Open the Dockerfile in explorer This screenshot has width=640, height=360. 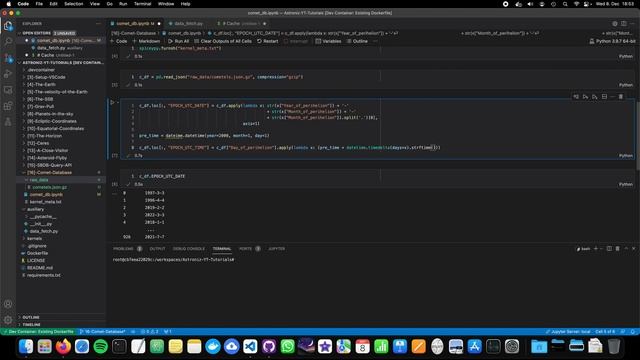click(37, 253)
